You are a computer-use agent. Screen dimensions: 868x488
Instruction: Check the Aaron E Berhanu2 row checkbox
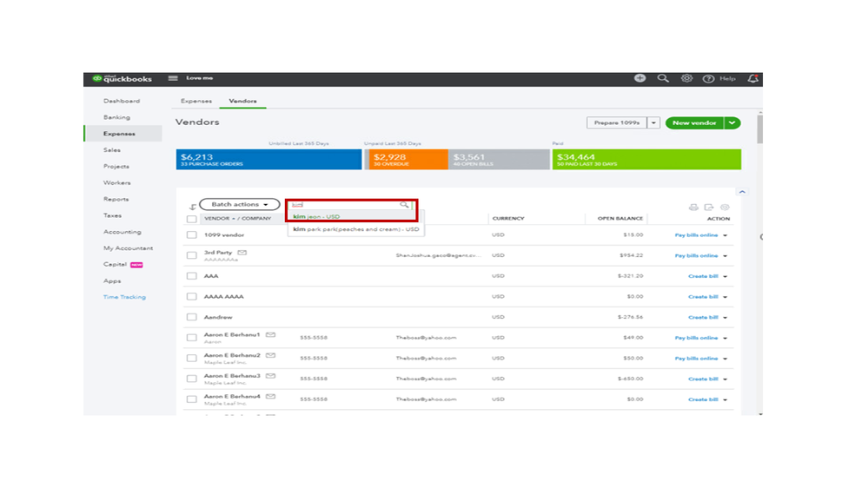pos(191,358)
